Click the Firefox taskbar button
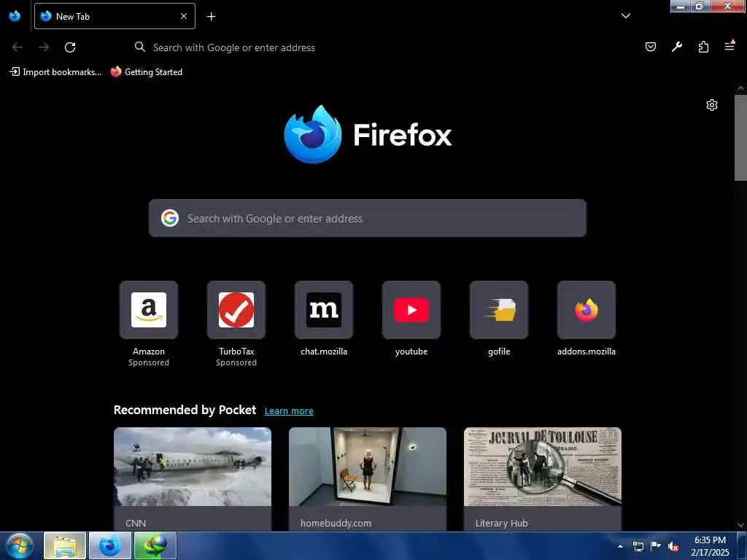Viewport: 747px width, 560px height. click(110, 545)
